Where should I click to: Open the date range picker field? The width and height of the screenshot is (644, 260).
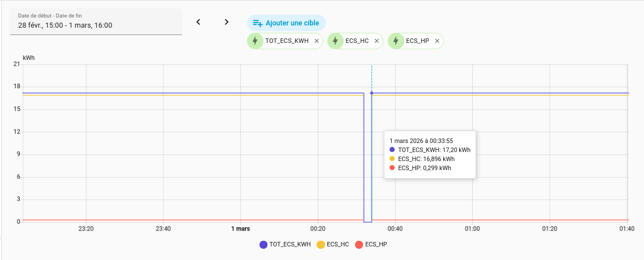(x=96, y=21)
